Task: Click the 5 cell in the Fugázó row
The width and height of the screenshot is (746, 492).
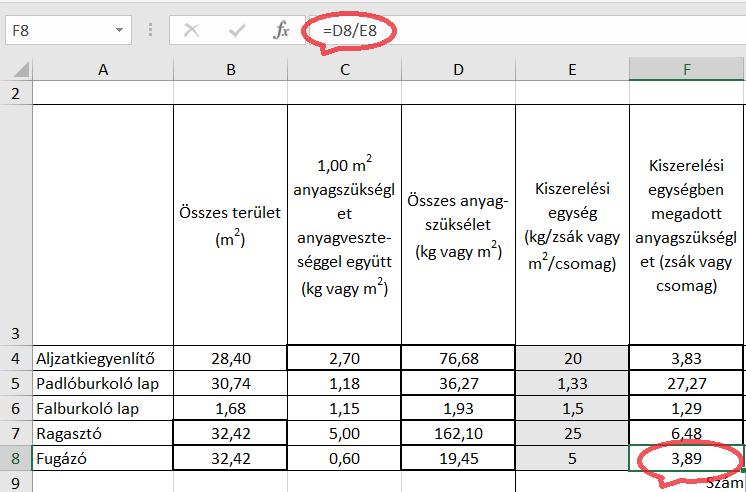Action: (x=572, y=458)
